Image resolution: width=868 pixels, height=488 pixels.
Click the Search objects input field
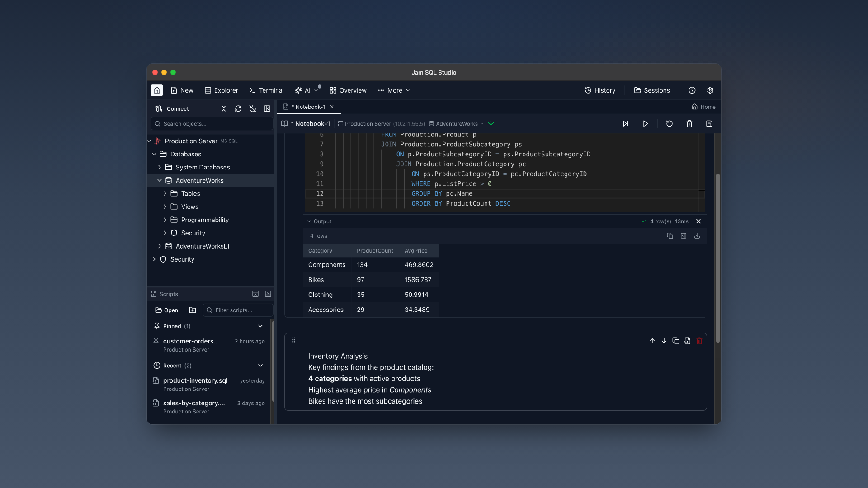[211, 123]
